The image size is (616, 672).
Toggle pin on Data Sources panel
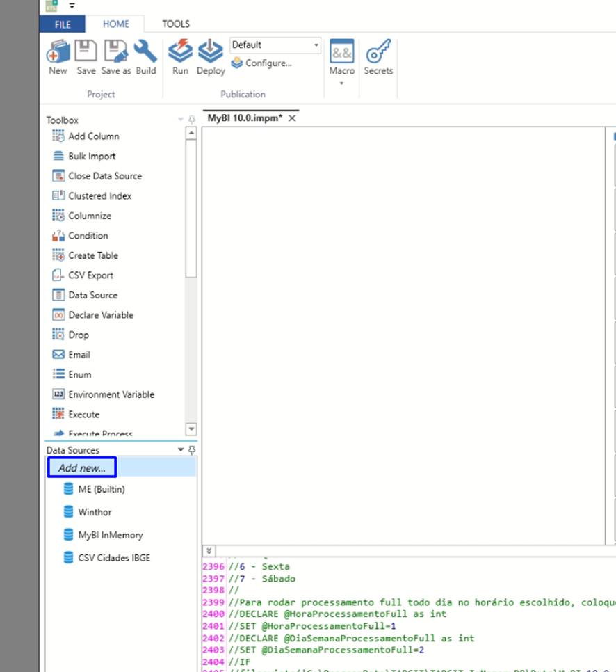point(192,450)
